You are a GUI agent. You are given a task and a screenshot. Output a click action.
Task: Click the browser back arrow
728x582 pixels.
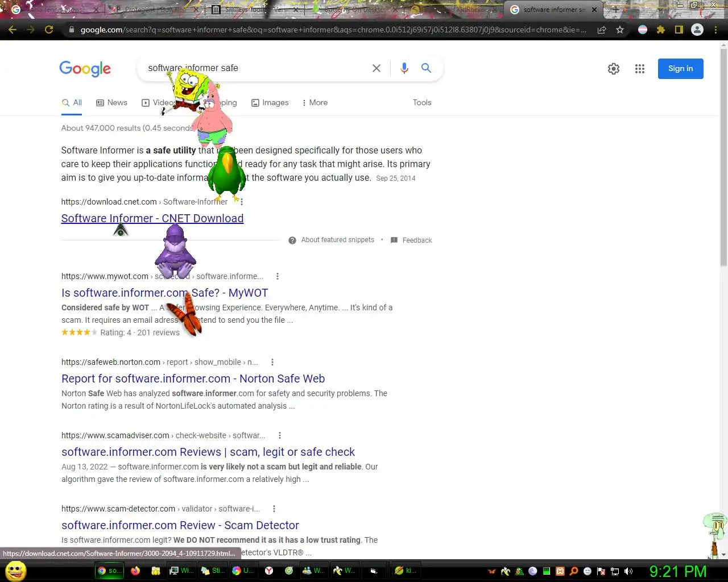coord(13,30)
